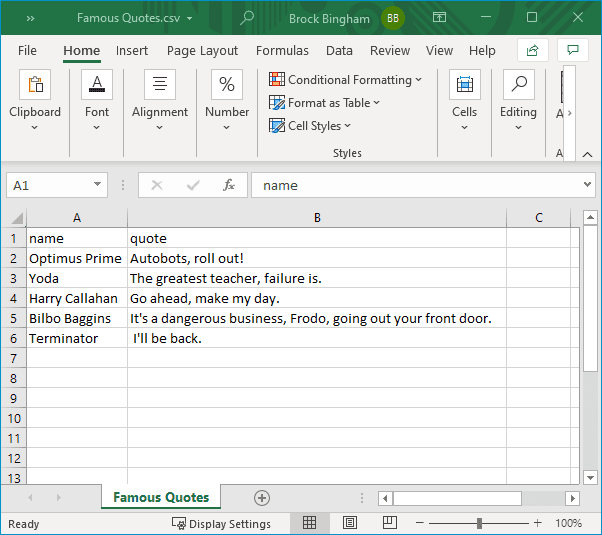Screen dimensions: 602x535
Task: Select the Yoda cell
Action: (x=77, y=278)
